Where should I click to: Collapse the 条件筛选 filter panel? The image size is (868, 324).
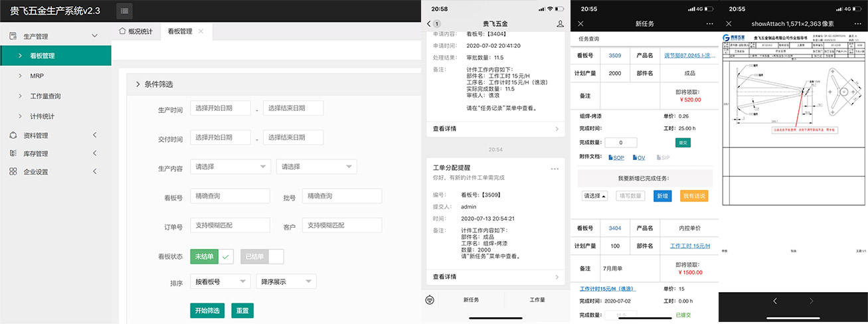coord(137,84)
